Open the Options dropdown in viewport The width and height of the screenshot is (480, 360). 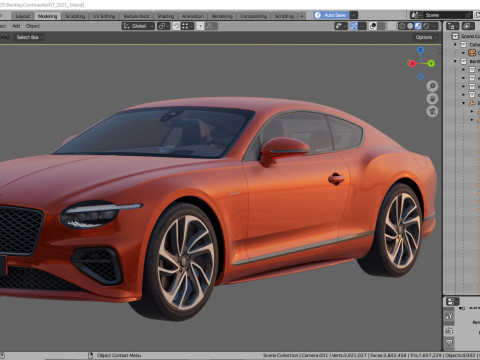[x=426, y=37]
